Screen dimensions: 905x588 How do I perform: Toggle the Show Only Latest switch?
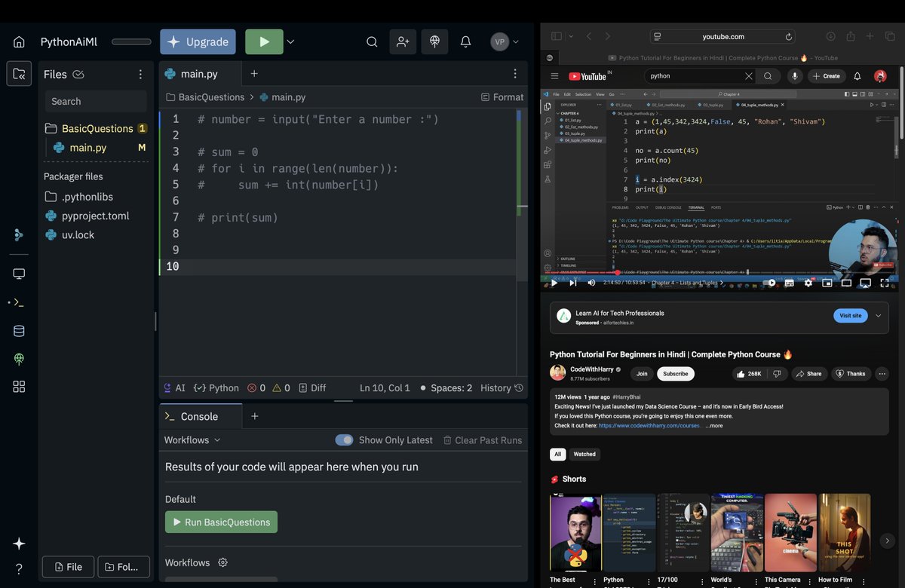point(344,440)
